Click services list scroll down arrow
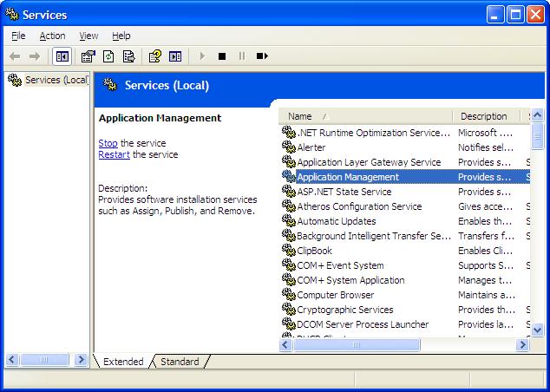Image resolution: width=550 pixels, height=392 pixels. click(537, 330)
